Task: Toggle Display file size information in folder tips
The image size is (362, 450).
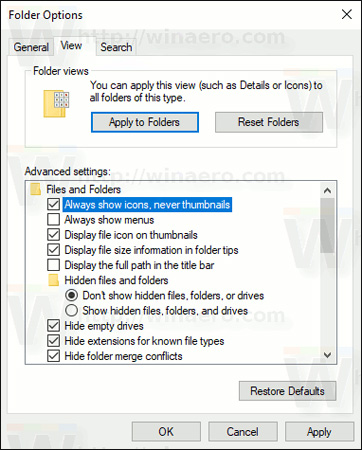Action: pyautogui.click(x=53, y=250)
